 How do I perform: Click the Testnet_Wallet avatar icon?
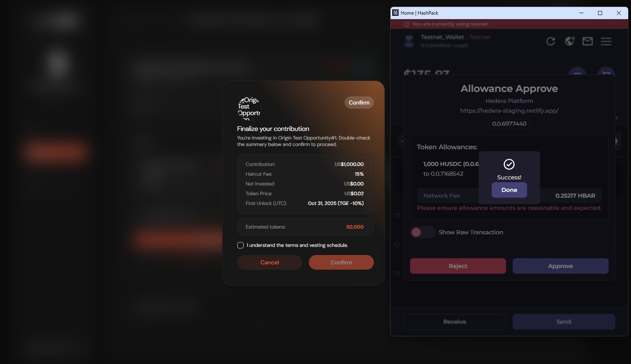pos(409,41)
